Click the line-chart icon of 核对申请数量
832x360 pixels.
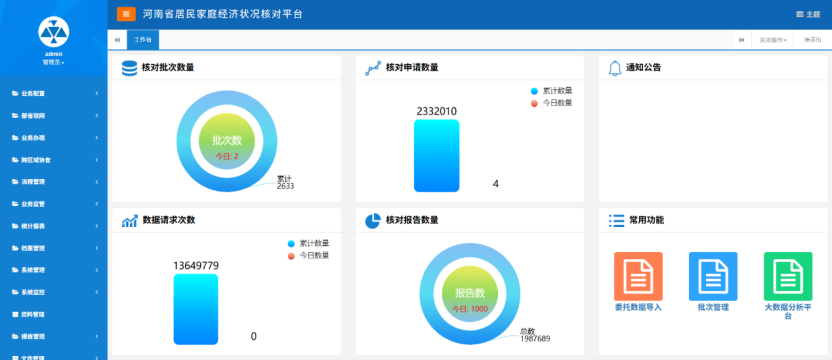pyautogui.click(x=373, y=68)
